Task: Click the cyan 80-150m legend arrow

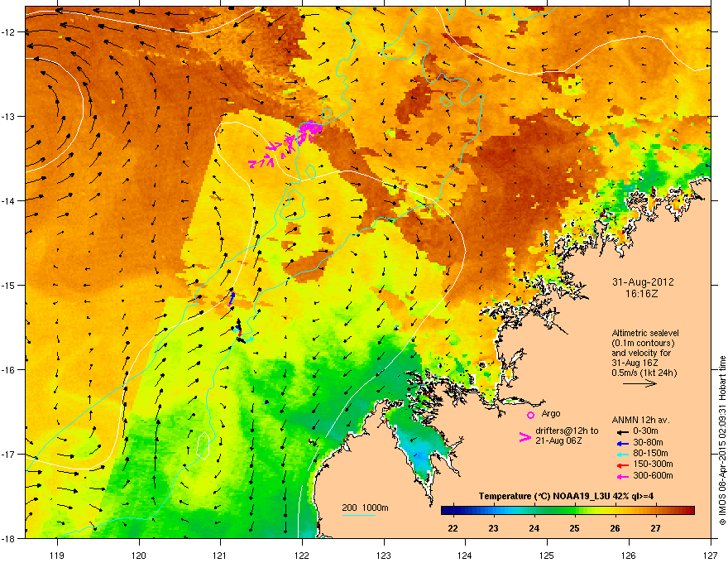Action: tap(625, 454)
